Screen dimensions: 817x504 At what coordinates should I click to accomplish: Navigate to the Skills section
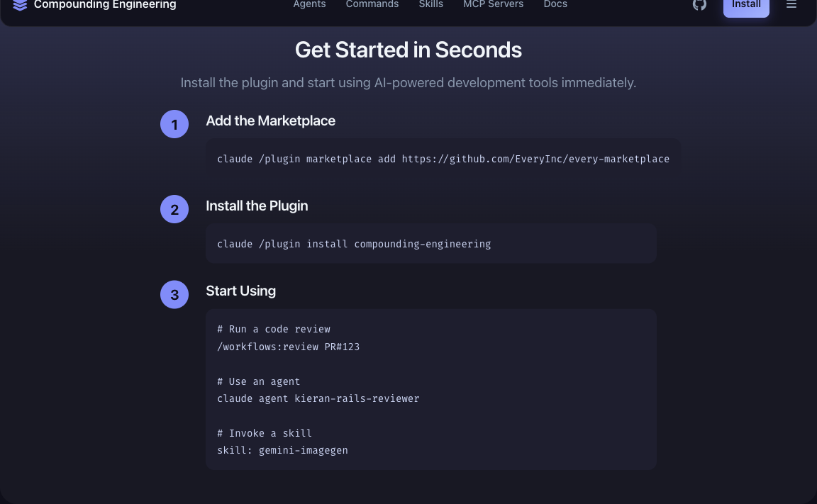coord(430,5)
